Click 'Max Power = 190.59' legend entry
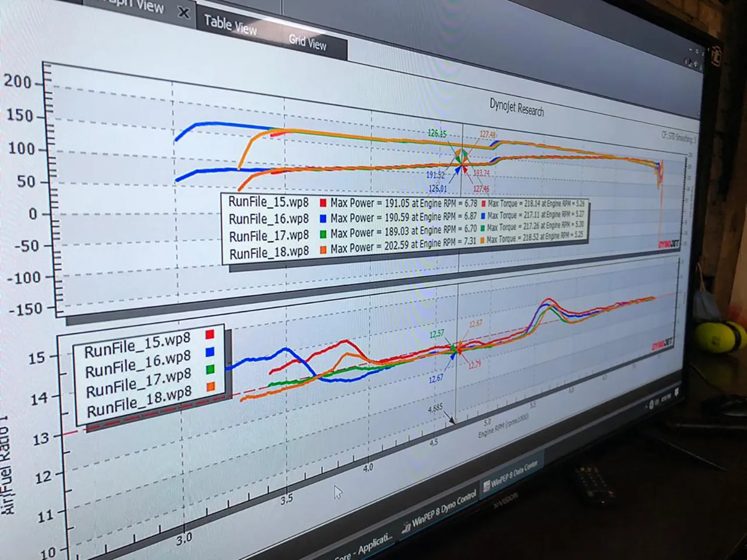 click(x=403, y=217)
